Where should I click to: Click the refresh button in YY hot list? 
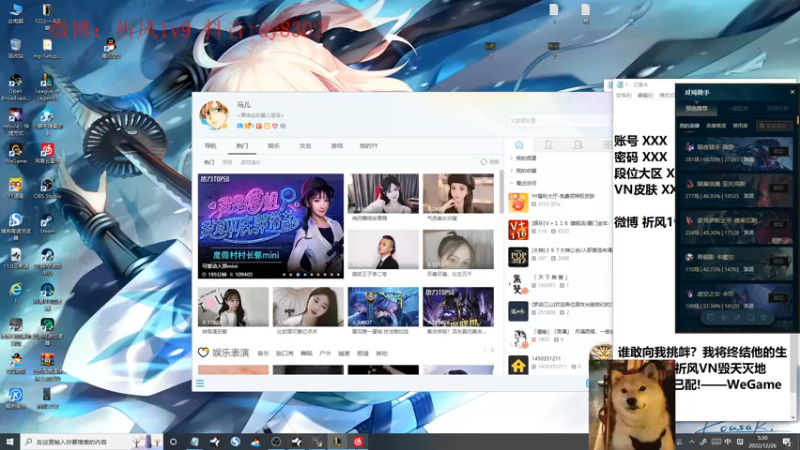click(x=489, y=162)
